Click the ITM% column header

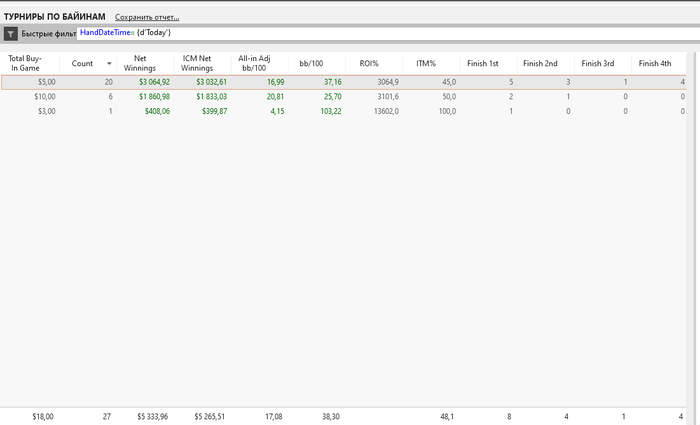tap(426, 63)
